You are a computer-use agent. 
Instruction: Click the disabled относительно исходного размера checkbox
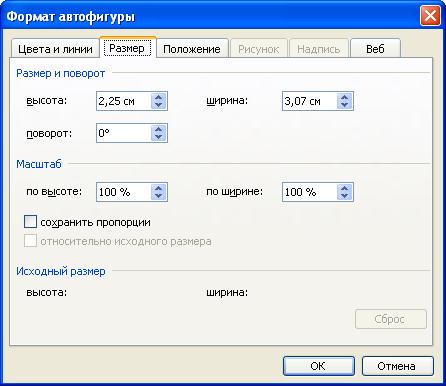point(30,241)
